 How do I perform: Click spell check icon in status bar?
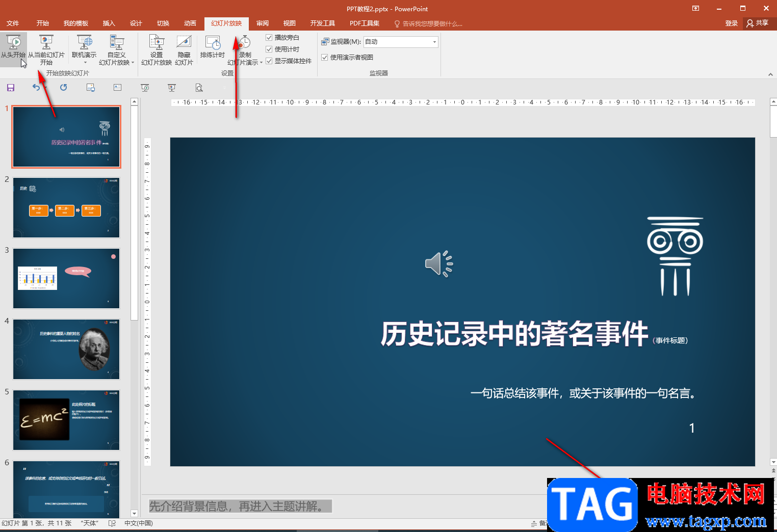112,523
